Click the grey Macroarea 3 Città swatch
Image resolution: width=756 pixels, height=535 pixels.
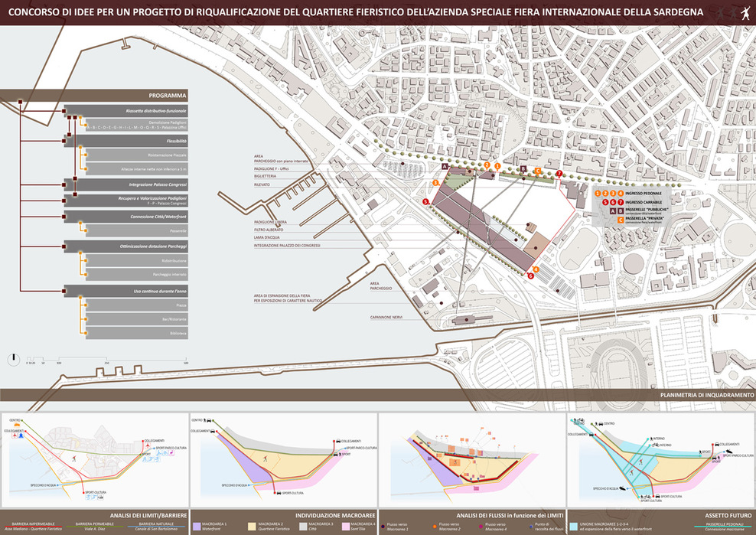(x=302, y=527)
